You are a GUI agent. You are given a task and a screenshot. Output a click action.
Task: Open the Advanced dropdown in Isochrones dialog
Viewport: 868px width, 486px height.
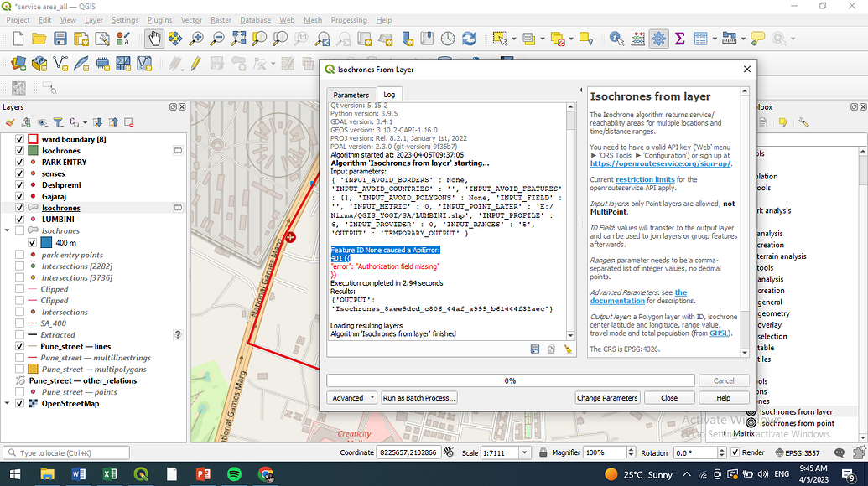[x=351, y=397]
